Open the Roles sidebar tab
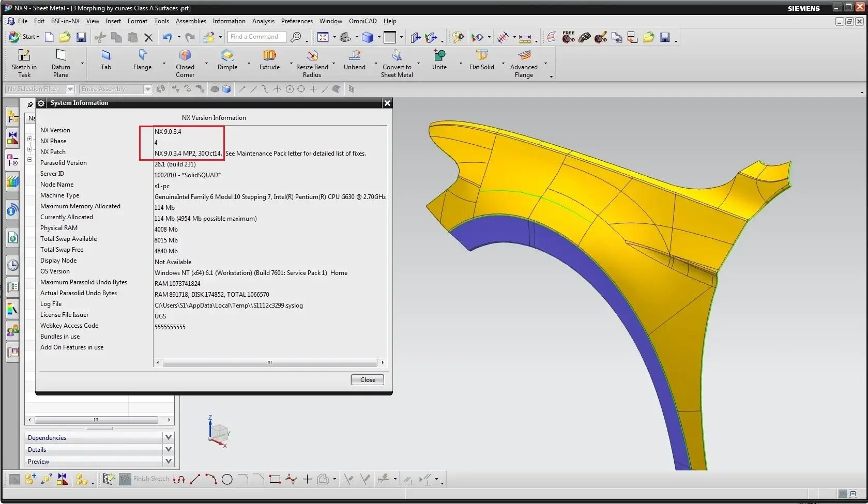 point(13,330)
